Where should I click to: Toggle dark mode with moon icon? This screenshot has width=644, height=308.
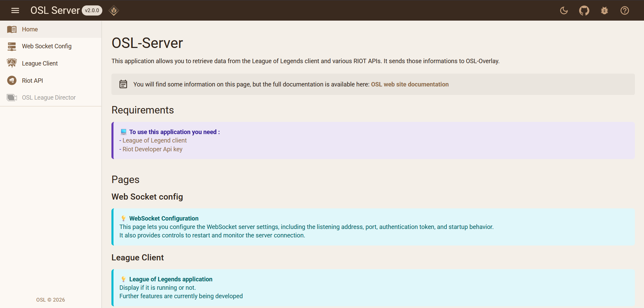coord(564,10)
